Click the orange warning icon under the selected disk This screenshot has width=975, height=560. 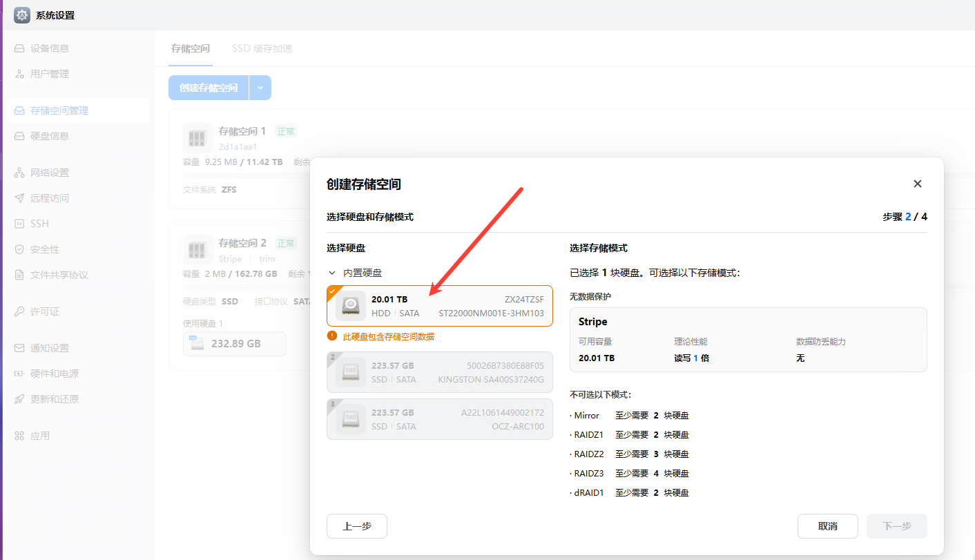point(332,336)
